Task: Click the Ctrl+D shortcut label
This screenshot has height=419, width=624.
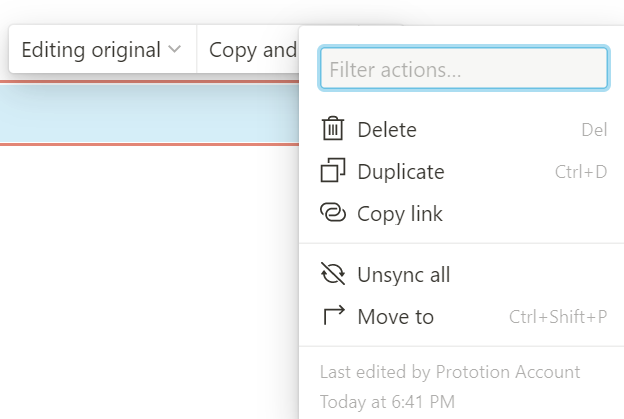Action: pyautogui.click(x=581, y=172)
